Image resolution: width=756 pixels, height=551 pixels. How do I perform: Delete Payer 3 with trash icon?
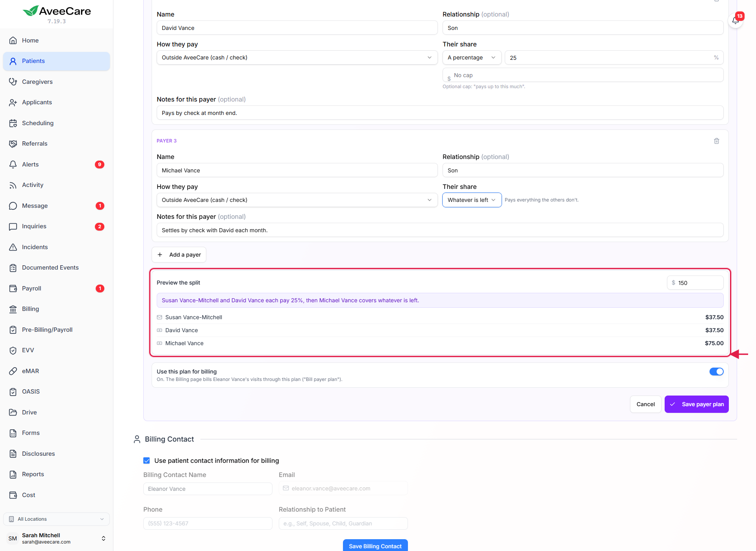[717, 141]
